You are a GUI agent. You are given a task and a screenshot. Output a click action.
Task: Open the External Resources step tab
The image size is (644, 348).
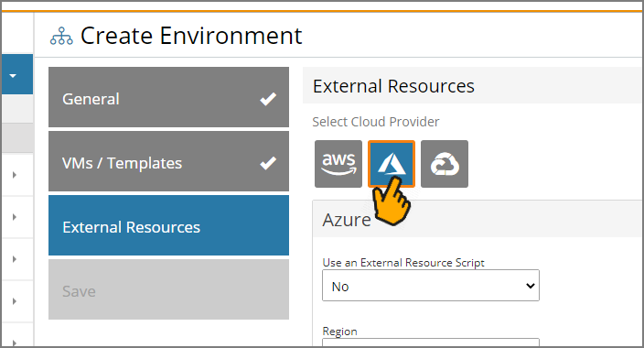169,225
